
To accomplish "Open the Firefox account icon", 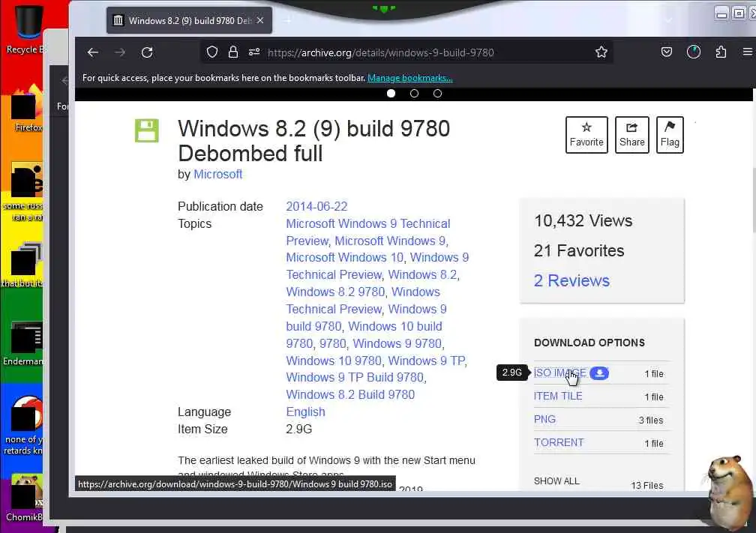I will (x=694, y=52).
